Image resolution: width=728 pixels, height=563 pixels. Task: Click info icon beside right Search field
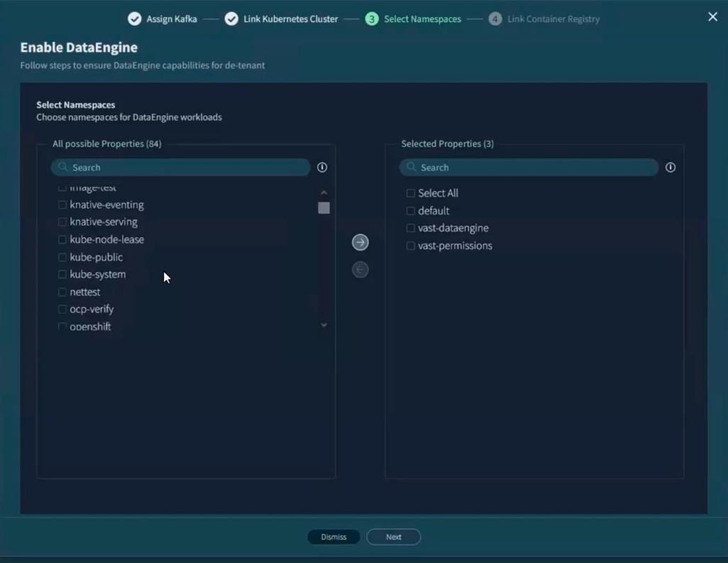(671, 167)
